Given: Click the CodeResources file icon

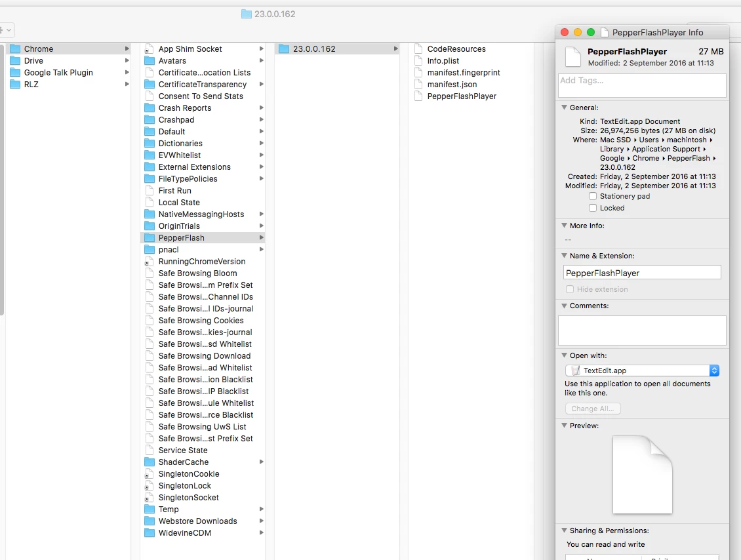Looking at the screenshot, I should click(x=418, y=49).
